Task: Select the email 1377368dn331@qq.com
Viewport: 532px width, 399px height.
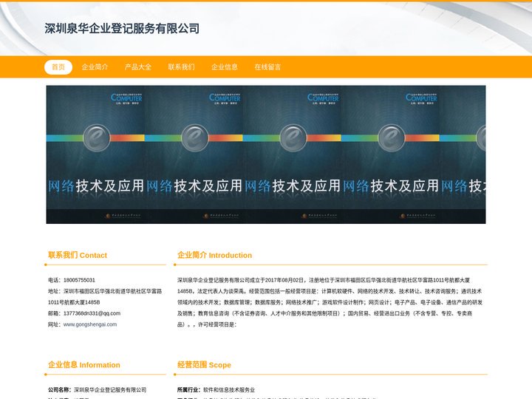Action: point(92,313)
